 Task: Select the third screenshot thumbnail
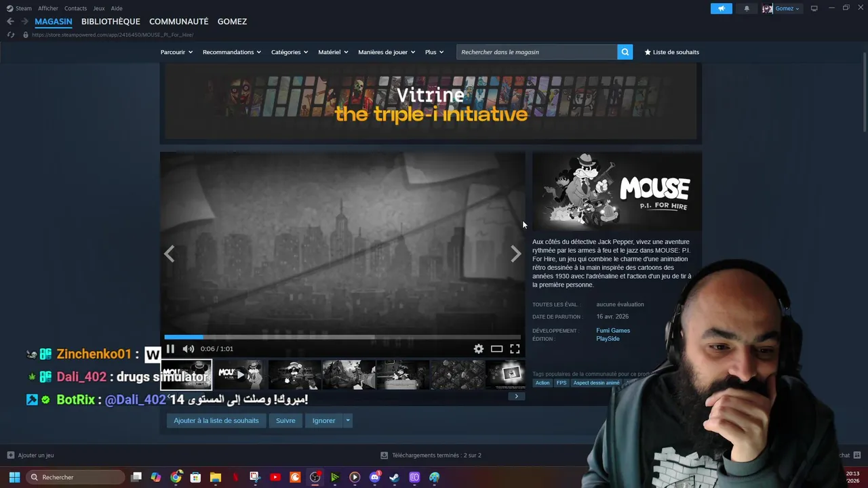[294, 375]
